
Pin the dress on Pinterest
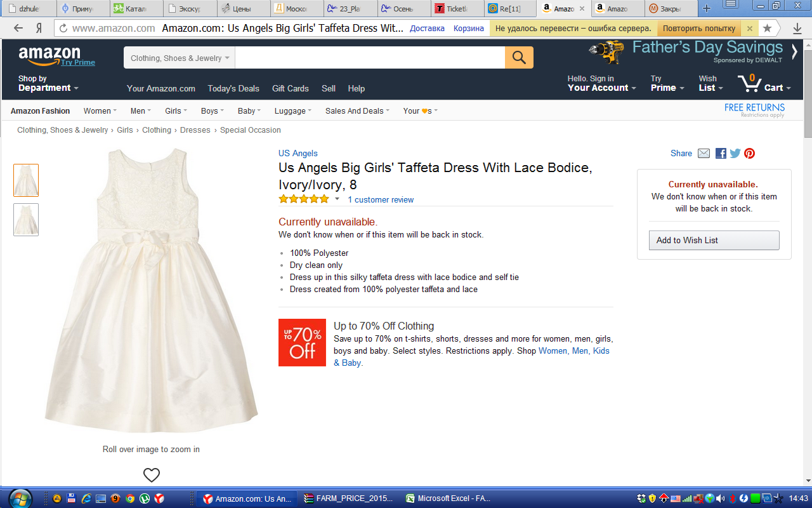[x=749, y=153]
